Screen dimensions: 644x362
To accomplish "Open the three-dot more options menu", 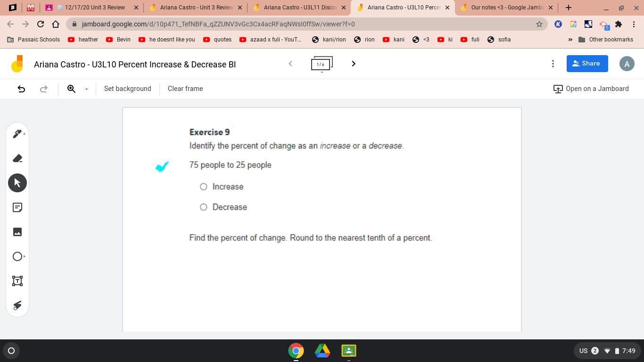I will pos(553,64).
